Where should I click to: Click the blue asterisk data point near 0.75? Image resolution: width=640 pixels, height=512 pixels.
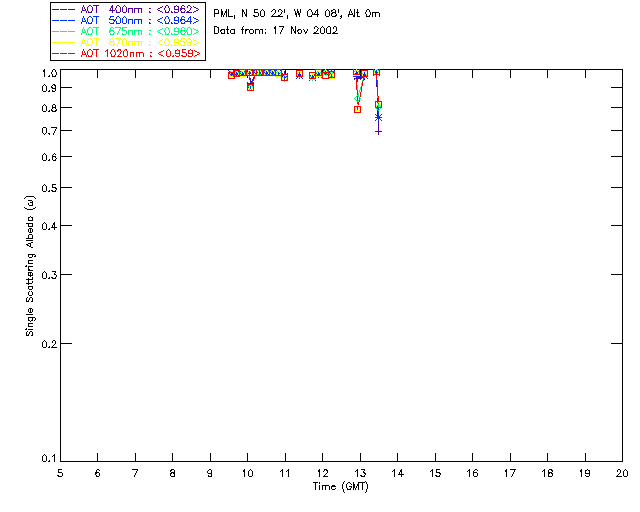378,118
